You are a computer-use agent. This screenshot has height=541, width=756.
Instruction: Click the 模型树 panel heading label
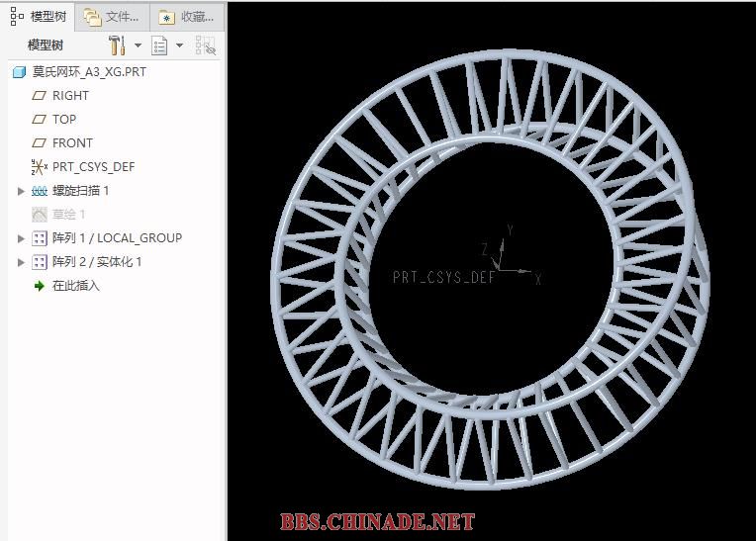pos(46,45)
